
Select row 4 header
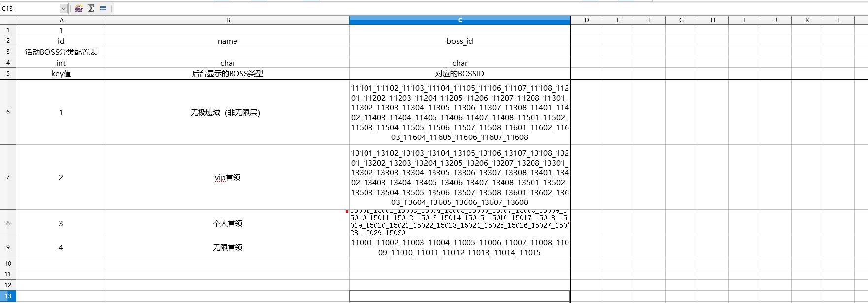tap(8, 63)
